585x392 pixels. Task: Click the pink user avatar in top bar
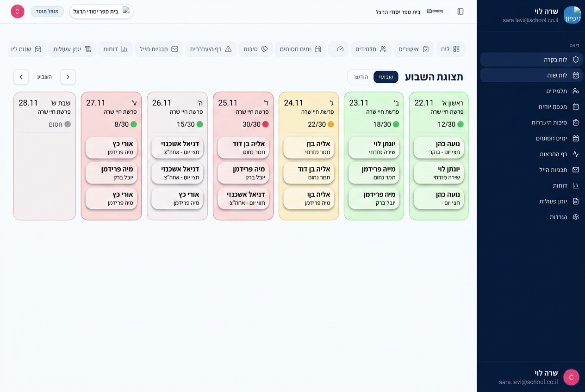[18, 12]
